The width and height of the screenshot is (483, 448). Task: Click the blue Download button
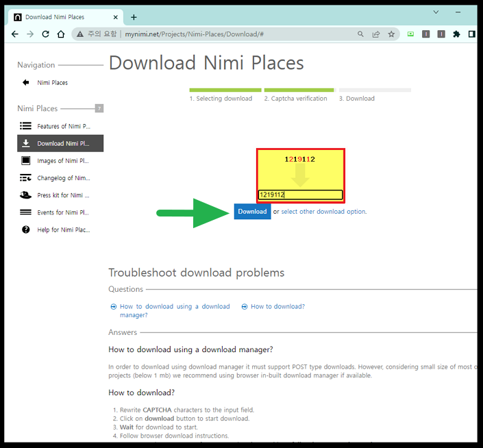pos(252,212)
